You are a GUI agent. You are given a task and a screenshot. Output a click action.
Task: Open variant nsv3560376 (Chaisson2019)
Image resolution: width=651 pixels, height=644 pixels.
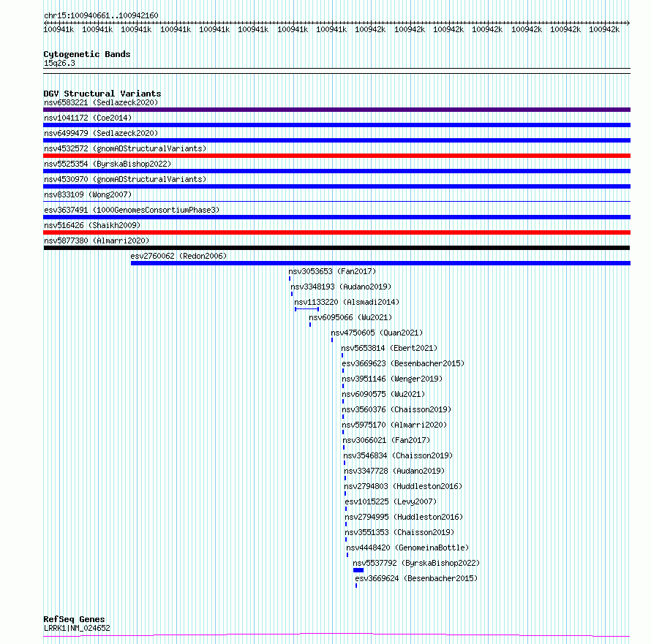[x=396, y=409]
